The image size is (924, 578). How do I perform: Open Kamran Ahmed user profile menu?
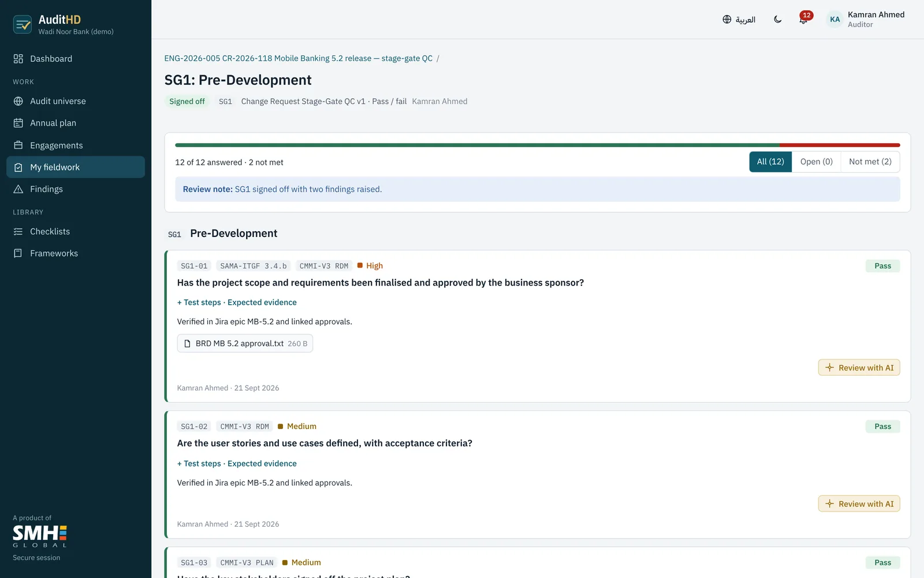[866, 20]
